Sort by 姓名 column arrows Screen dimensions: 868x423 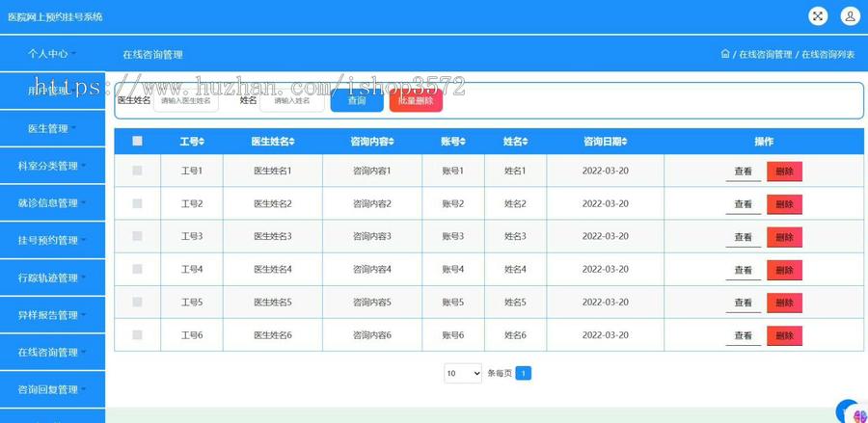pos(525,142)
